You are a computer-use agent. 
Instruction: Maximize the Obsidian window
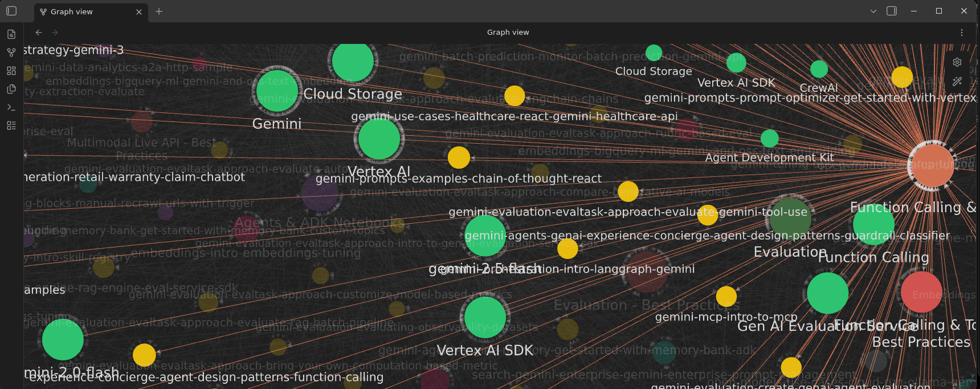coord(939,11)
